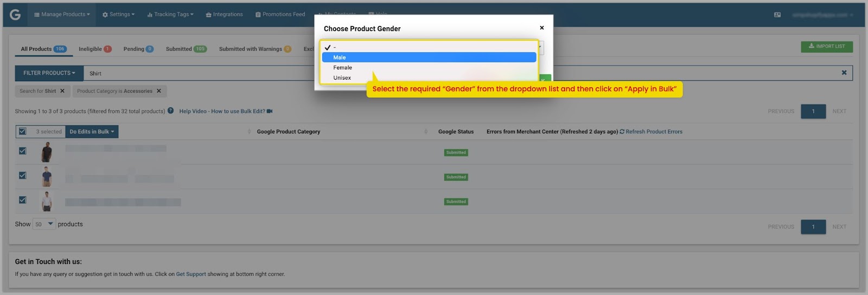Screen dimensions: 868x295
Task: Toggle the select-all products checkbox
Action: pyautogui.click(x=22, y=131)
